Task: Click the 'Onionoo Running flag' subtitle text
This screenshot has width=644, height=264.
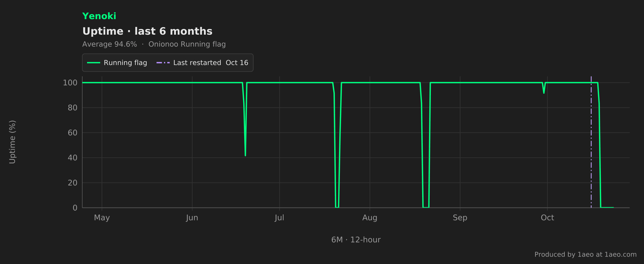Action: click(x=187, y=44)
